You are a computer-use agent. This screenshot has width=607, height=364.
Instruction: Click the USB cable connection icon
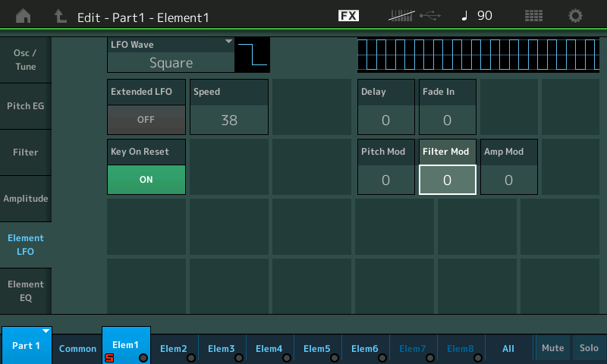click(x=431, y=16)
